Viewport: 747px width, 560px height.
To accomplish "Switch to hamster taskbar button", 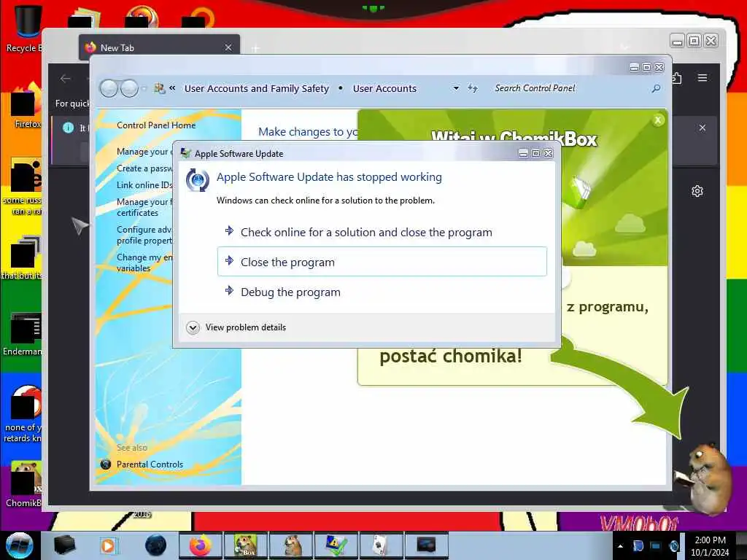I will (291, 545).
